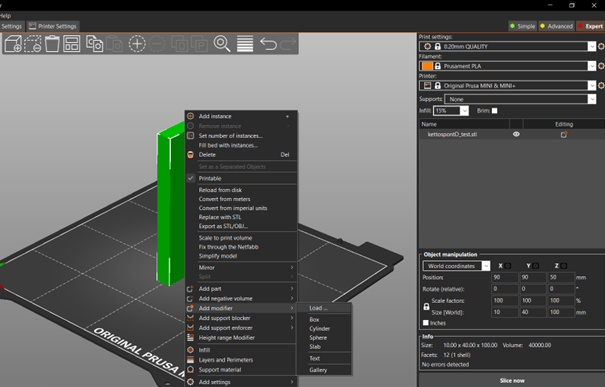Click the lock icon in the Print settings field
The image size is (605, 387).
[x=438, y=46]
